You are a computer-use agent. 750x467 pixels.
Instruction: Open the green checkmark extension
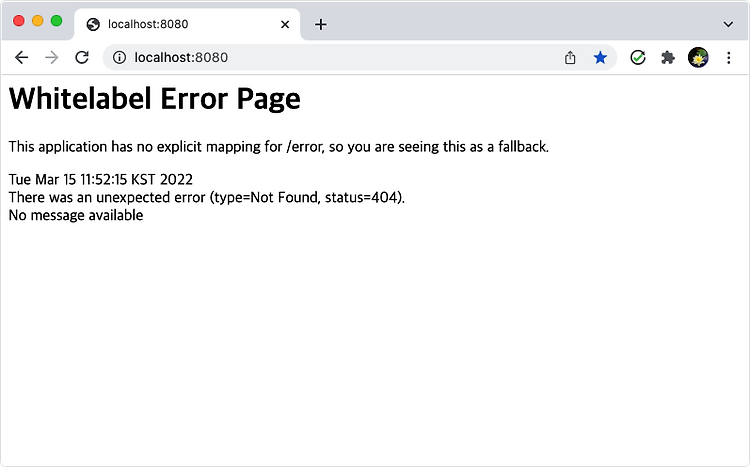tap(638, 57)
